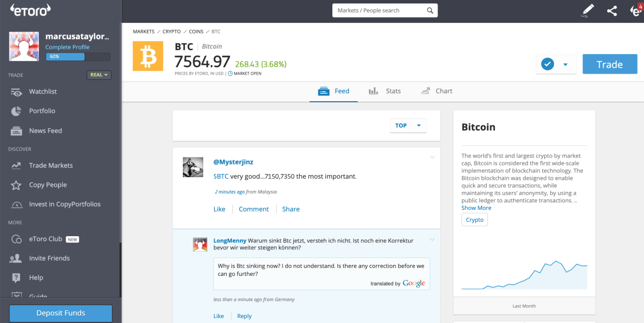Click the $BTC ticker link in post
The width and height of the screenshot is (644, 323).
(x=221, y=176)
